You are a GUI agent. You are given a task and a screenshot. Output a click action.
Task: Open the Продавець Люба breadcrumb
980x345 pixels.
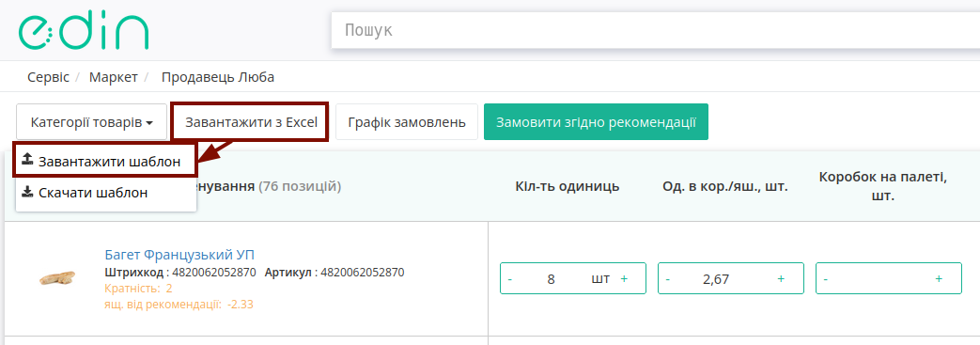(218, 77)
